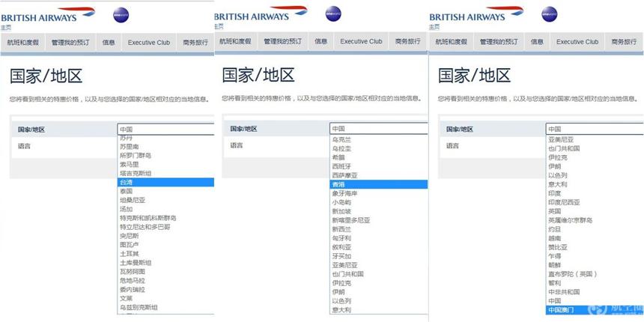
Task: Open 航班和度假 tab in middle screenshot
Action: point(235,41)
